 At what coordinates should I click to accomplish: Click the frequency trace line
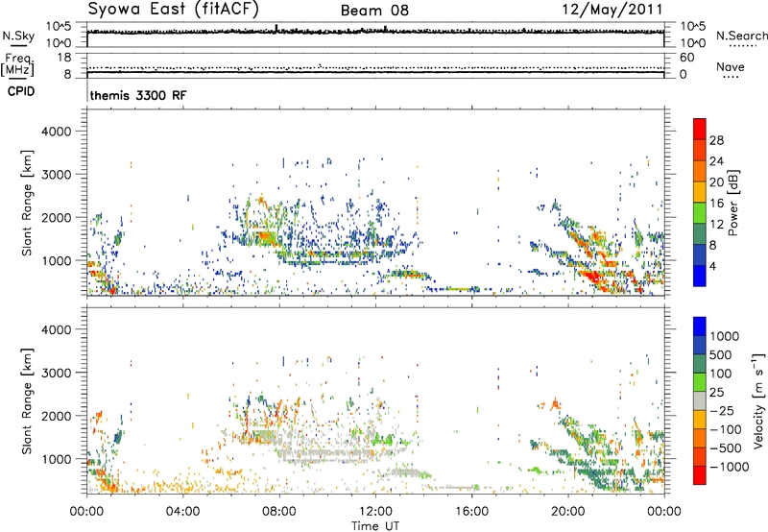point(375,72)
